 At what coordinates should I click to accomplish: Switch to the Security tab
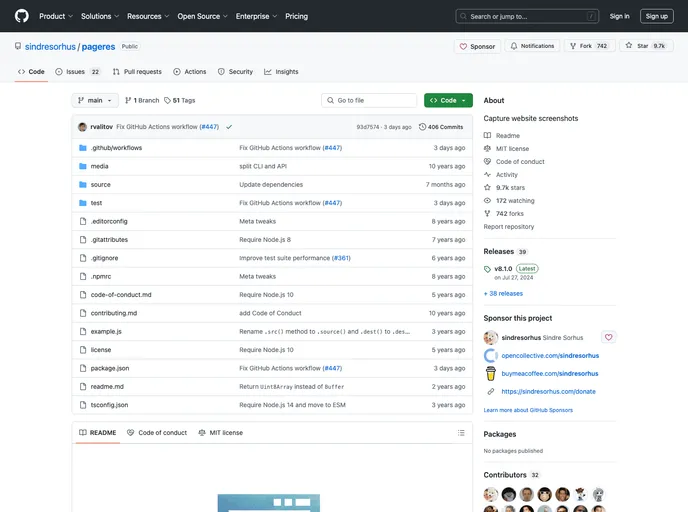click(235, 72)
